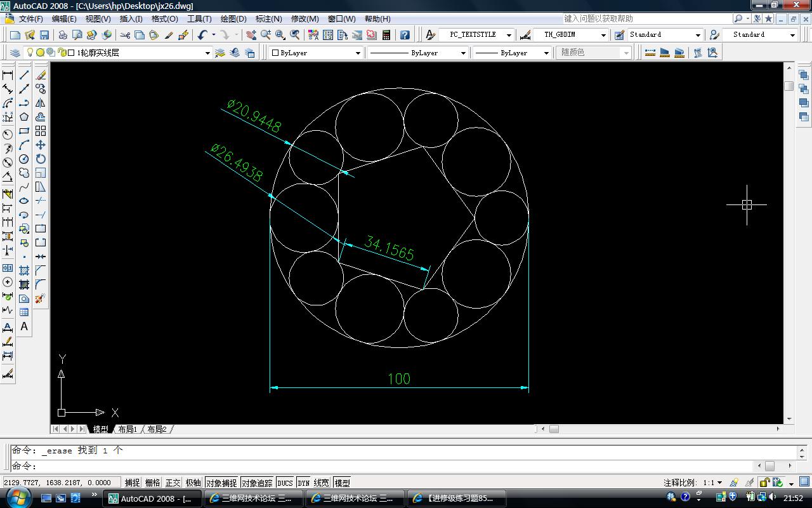Screen dimensions: 812x508
Task: Select the Mirror modify tool
Action: [41, 103]
